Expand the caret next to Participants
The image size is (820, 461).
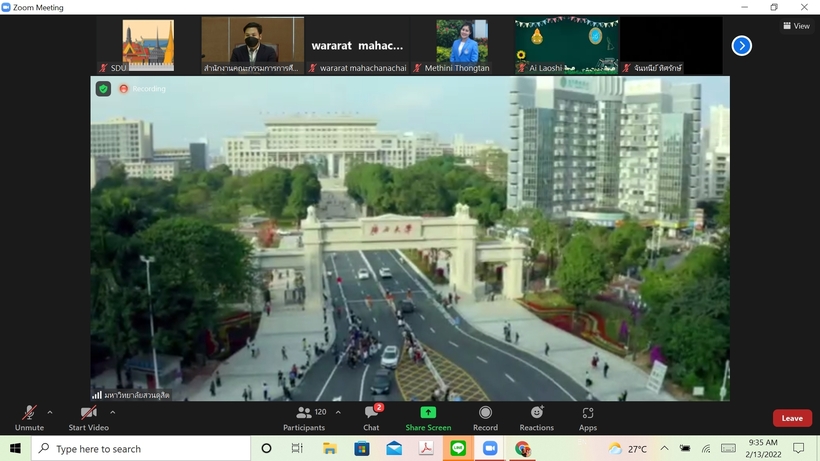(x=338, y=412)
